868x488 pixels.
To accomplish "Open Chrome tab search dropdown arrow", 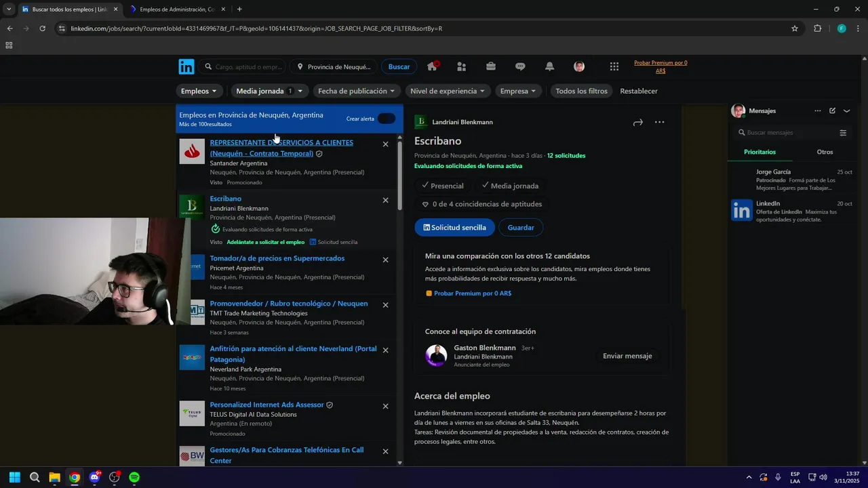I will pyautogui.click(x=9, y=9).
